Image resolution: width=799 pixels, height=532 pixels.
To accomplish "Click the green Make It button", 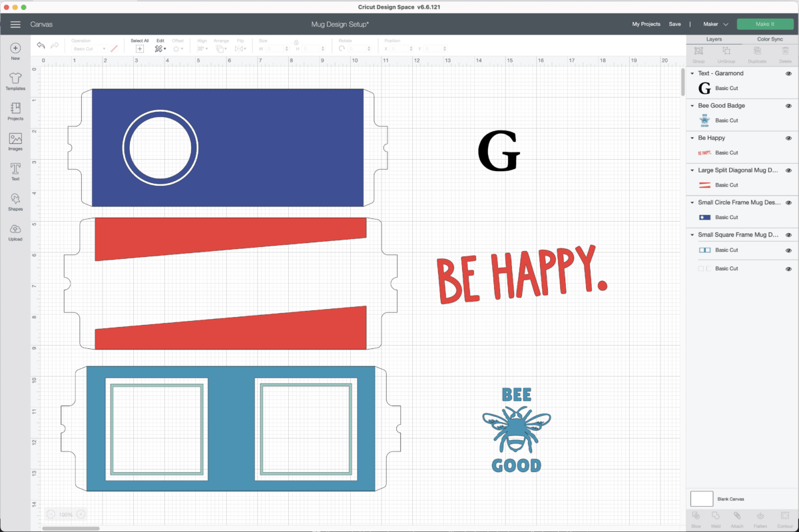I will [764, 24].
